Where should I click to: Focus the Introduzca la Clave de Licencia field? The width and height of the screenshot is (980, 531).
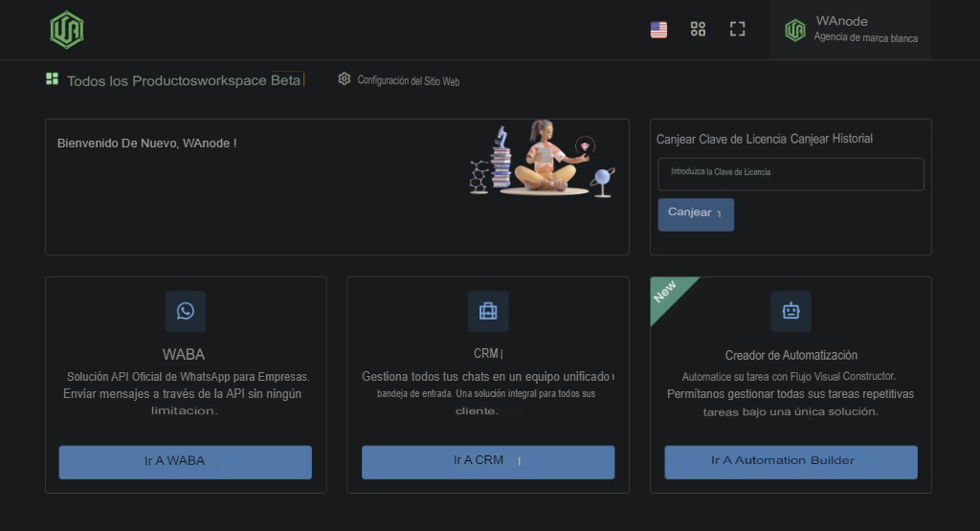click(791, 174)
